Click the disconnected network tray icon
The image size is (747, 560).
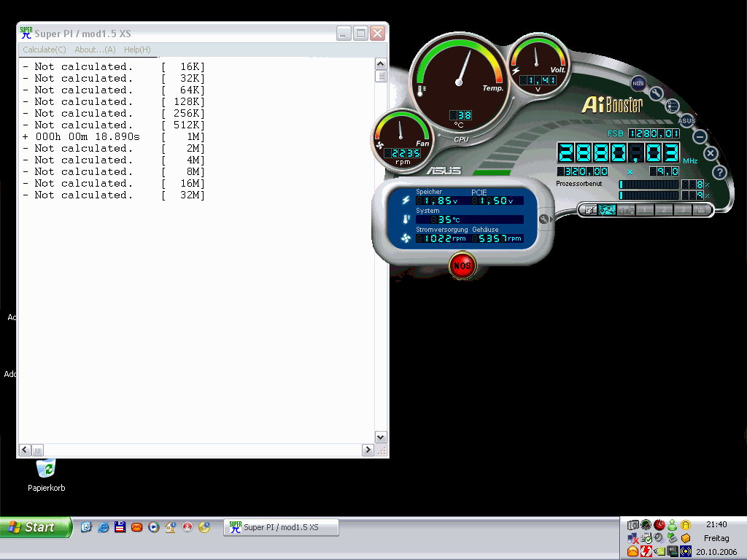coord(632,538)
